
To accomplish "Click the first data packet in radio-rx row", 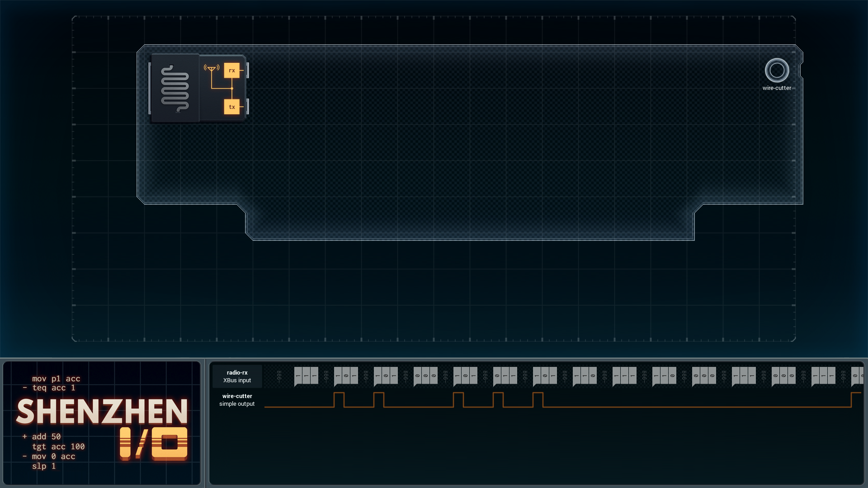I will [x=306, y=376].
